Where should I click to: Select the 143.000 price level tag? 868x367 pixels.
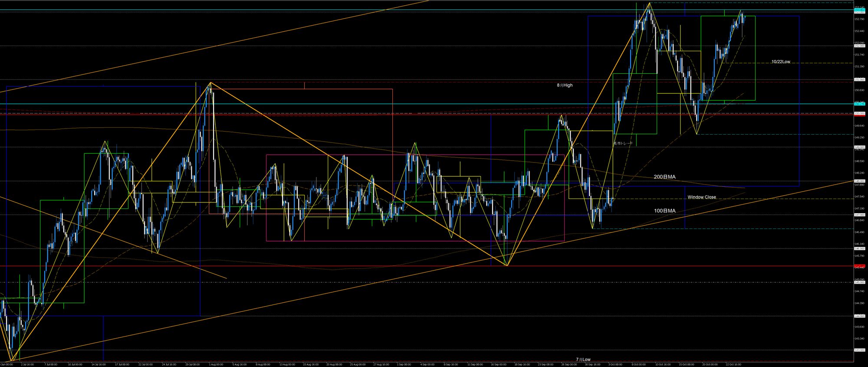tap(859, 350)
